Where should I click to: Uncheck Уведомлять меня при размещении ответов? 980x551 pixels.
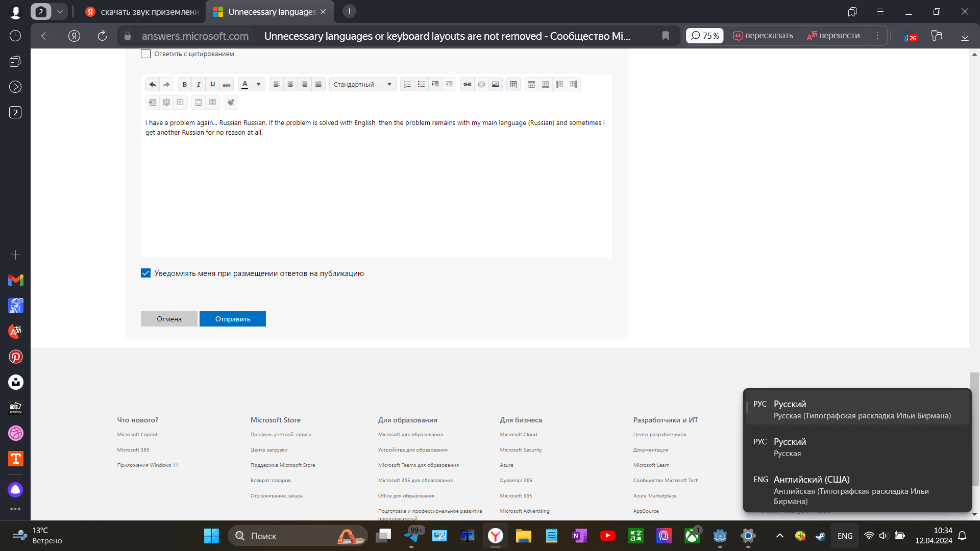[145, 273]
